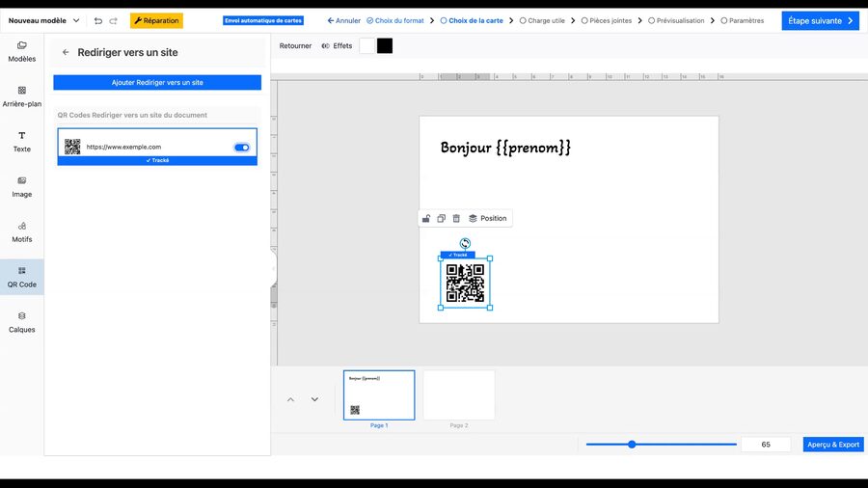This screenshot has height=488, width=868.
Task: Open the Arrière-plan sidebar panel
Action: point(21,96)
